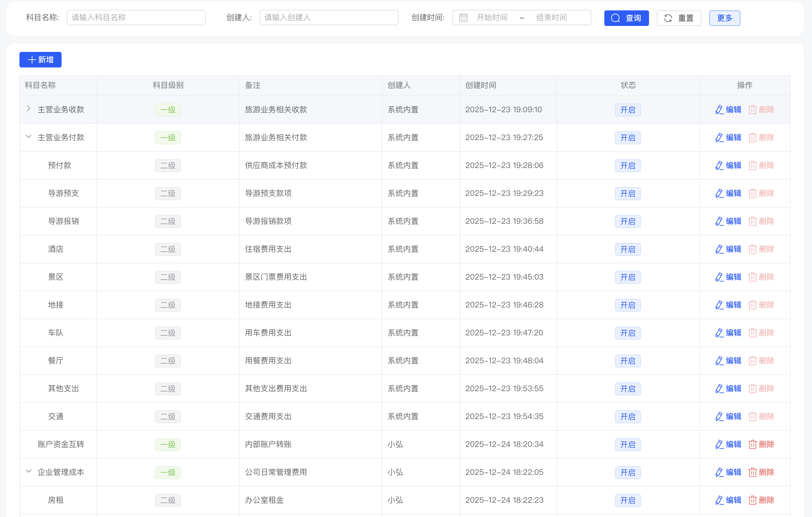Click delete trash icon for 房租 row
812x517 pixels.
click(752, 500)
